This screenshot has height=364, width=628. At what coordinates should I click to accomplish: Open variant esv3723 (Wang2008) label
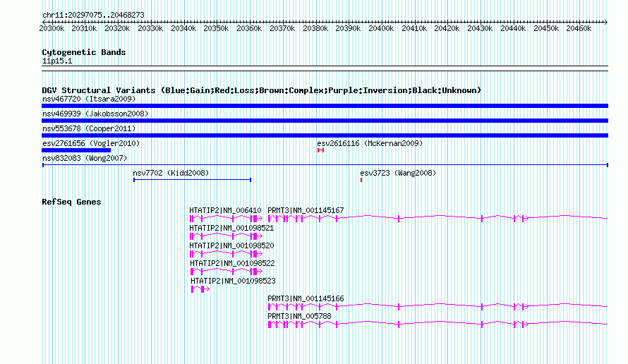pos(398,173)
